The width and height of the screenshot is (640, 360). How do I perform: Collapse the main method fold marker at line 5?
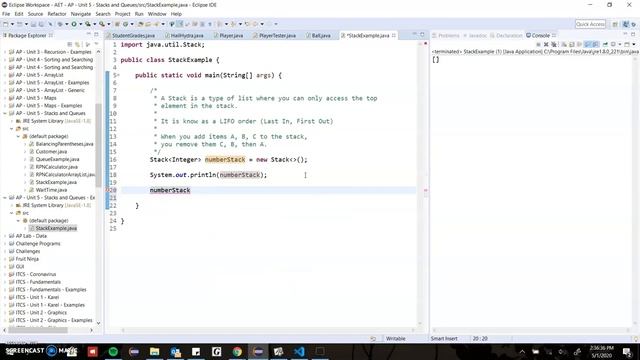[118, 76]
